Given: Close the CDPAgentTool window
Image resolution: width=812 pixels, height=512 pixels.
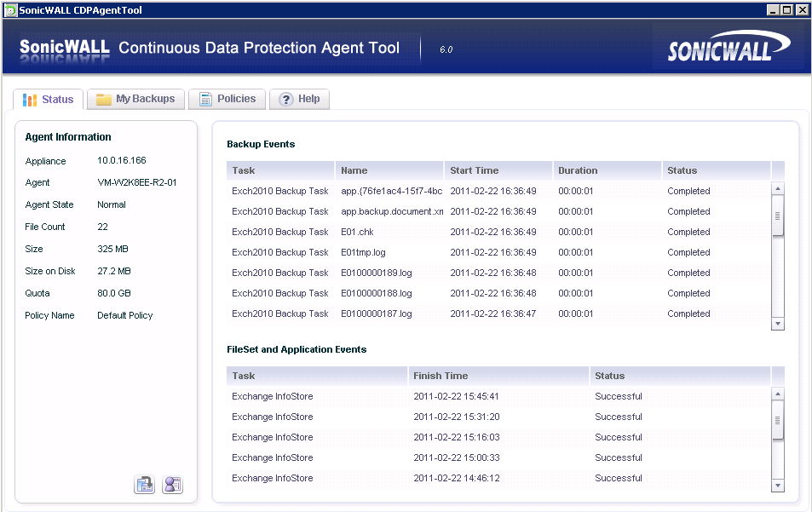Looking at the screenshot, I should pyautogui.click(x=803, y=10).
